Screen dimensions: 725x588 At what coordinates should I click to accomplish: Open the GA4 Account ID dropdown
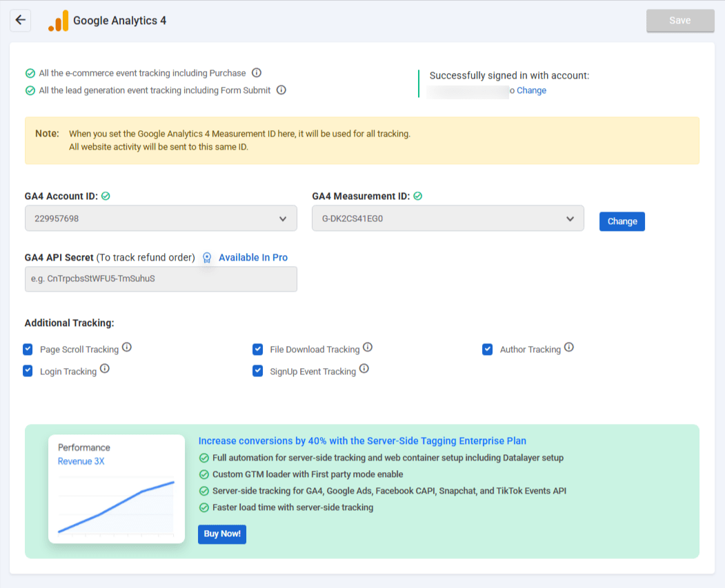point(161,219)
